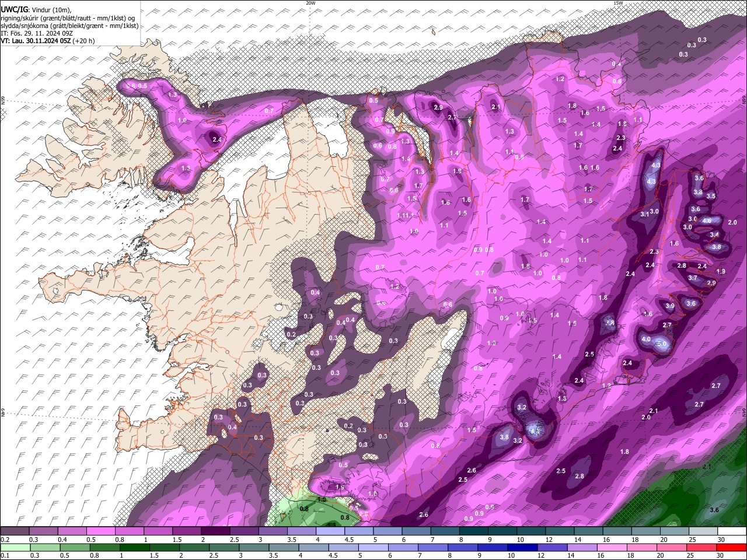The width and height of the screenshot is (747, 560).
Task: Click the 'VT: Lau. 30.11.2024 05Z (+20 h)' line
Action: pyautogui.click(x=48, y=41)
